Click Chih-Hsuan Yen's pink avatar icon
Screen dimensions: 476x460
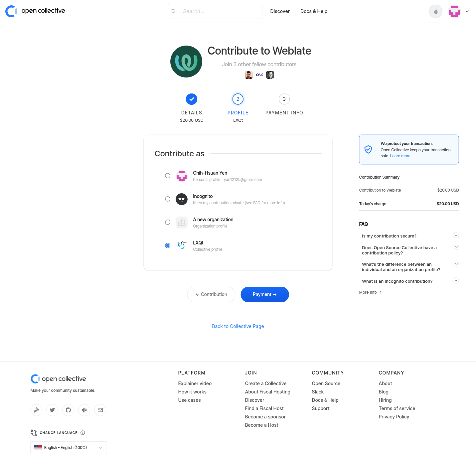[182, 176]
